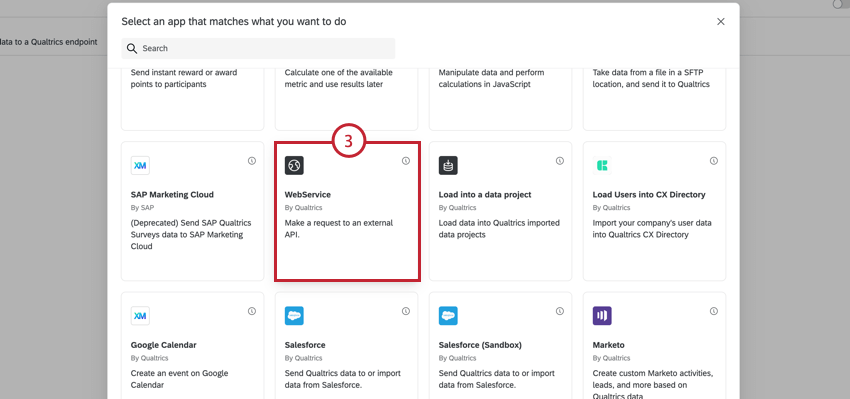Viewport: 850px width, 399px height.
Task: Click the magnifier icon in the search bar
Action: pos(132,49)
